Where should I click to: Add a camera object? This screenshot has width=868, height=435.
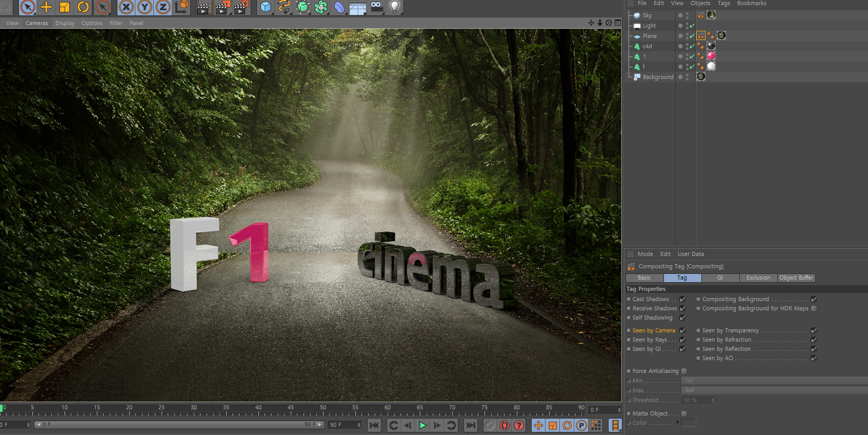point(377,7)
